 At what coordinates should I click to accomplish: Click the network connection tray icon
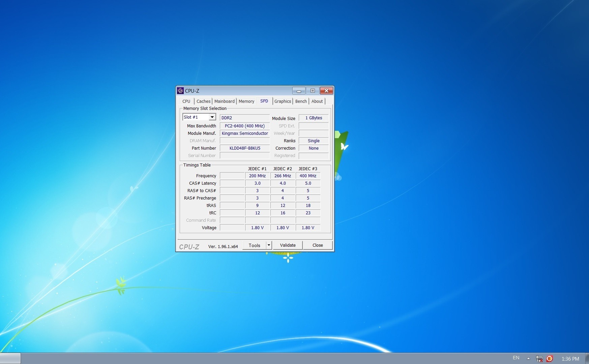pyautogui.click(x=539, y=359)
